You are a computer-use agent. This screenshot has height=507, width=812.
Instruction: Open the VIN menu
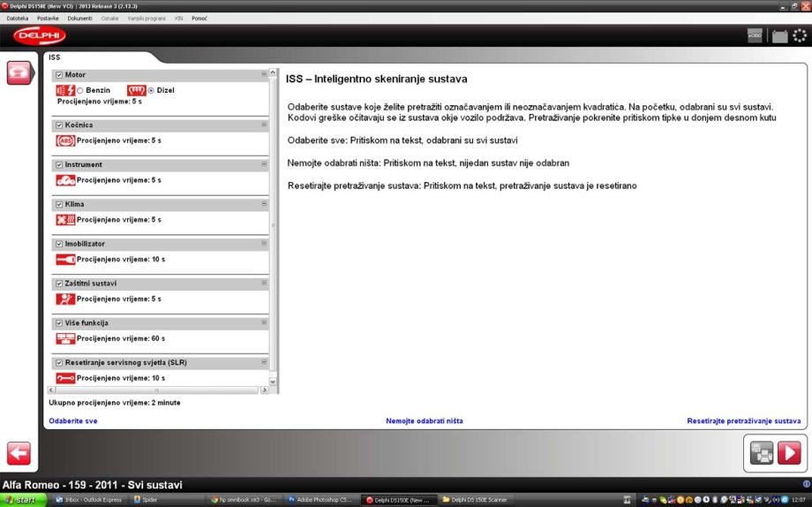tap(178, 19)
